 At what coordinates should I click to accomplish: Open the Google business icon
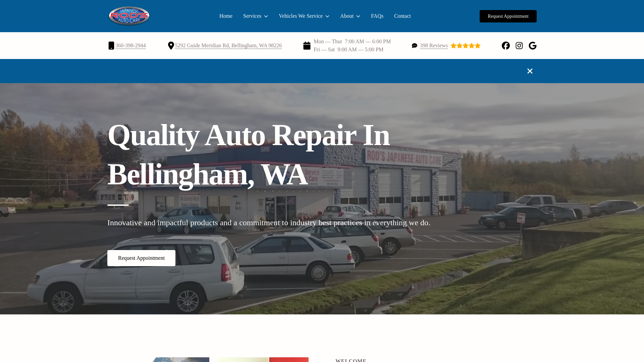pyautogui.click(x=532, y=46)
